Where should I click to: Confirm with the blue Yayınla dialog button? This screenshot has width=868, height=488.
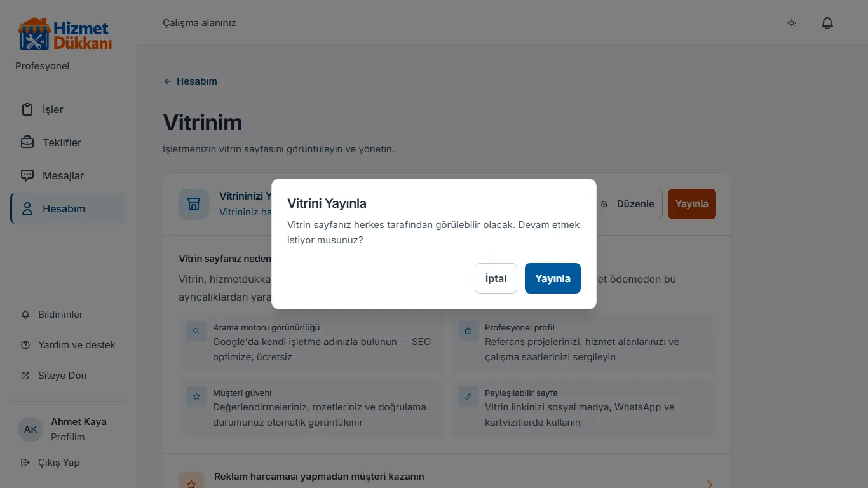pos(552,278)
